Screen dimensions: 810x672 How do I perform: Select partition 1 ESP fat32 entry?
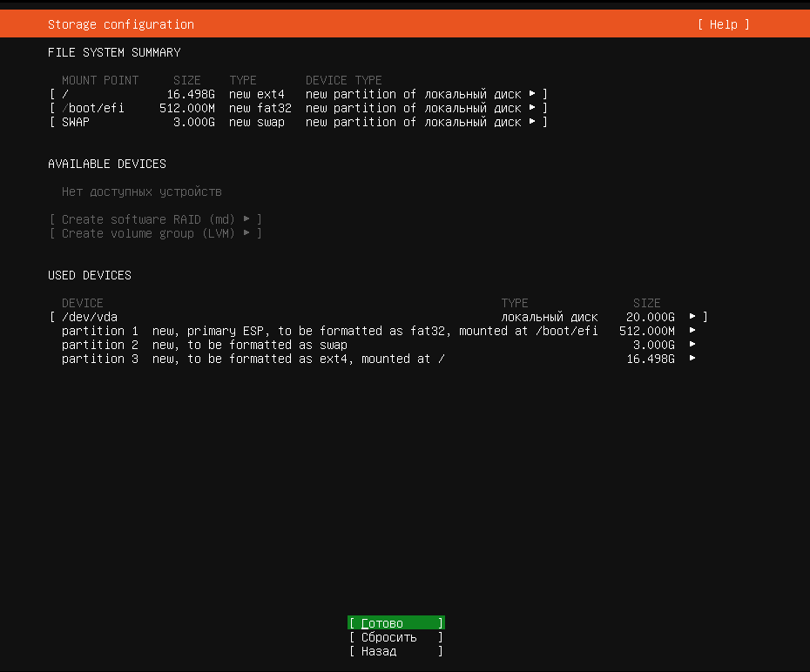coord(329,331)
